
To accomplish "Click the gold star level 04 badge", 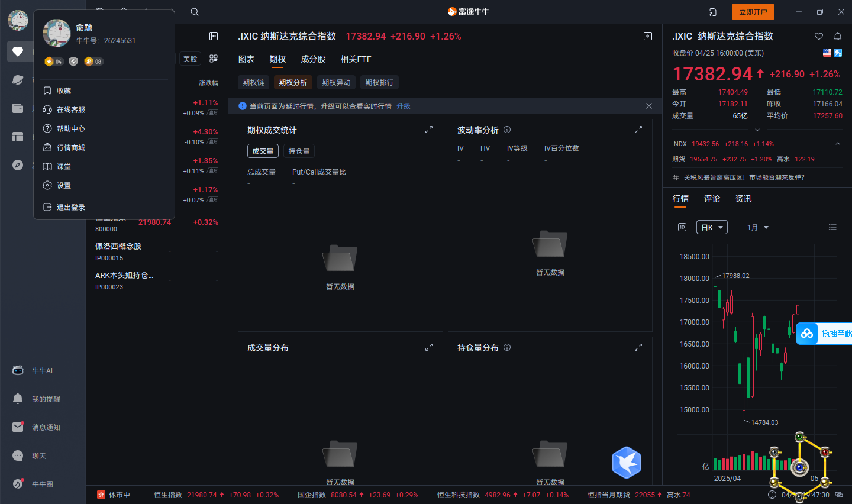I will [54, 62].
